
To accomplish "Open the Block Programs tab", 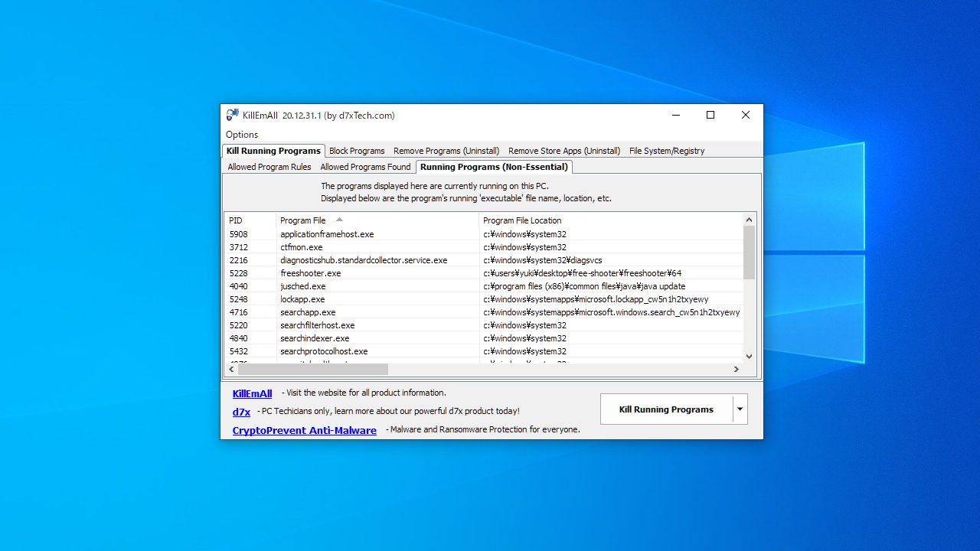I will pyautogui.click(x=357, y=151).
